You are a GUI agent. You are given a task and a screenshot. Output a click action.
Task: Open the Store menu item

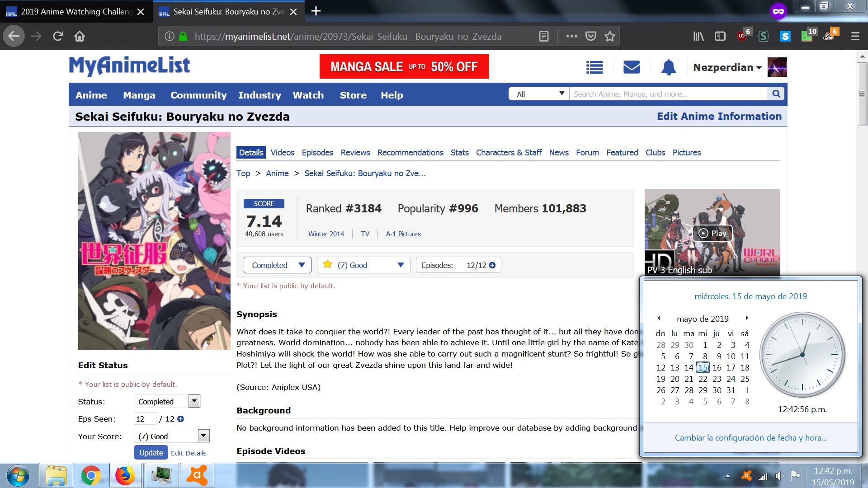coord(353,95)
